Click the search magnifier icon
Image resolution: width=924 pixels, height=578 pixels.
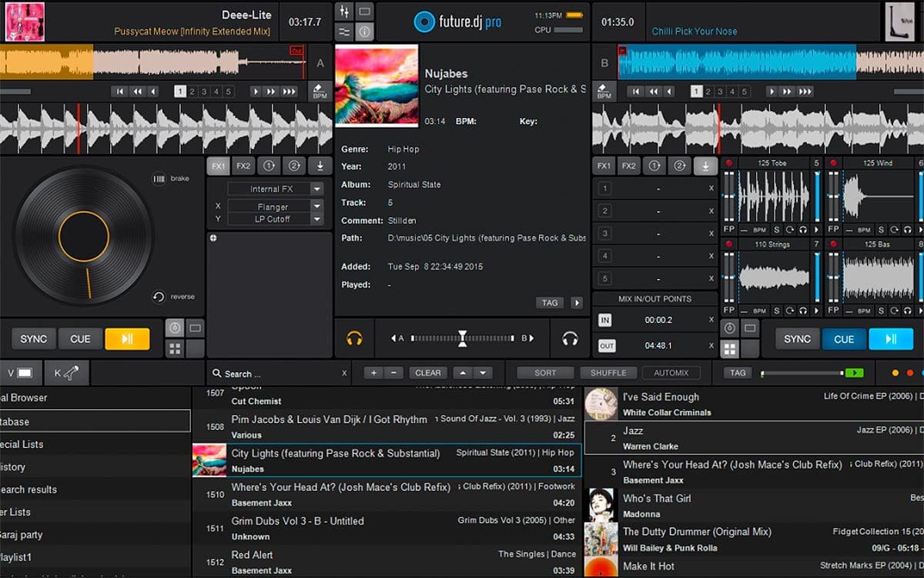coord(217,373)
